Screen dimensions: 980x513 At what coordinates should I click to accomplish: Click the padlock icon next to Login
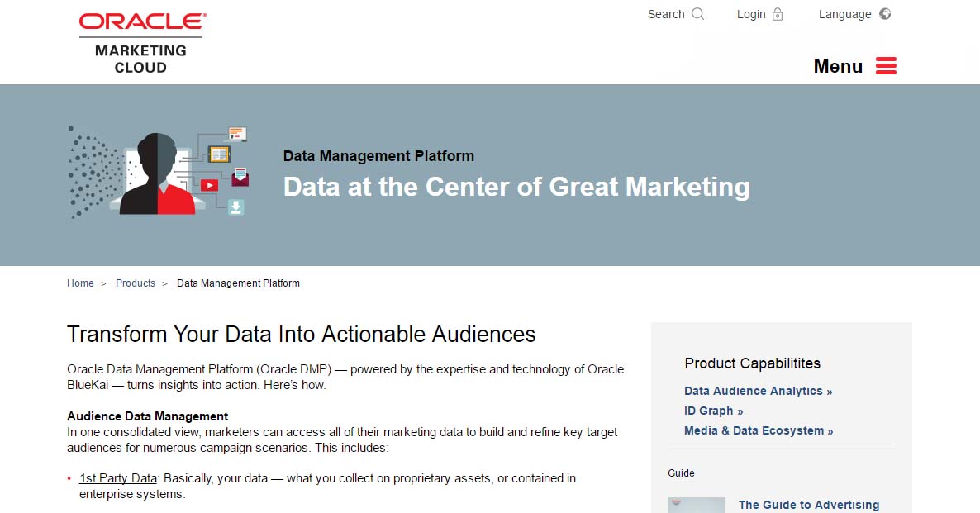click(778, 14)
